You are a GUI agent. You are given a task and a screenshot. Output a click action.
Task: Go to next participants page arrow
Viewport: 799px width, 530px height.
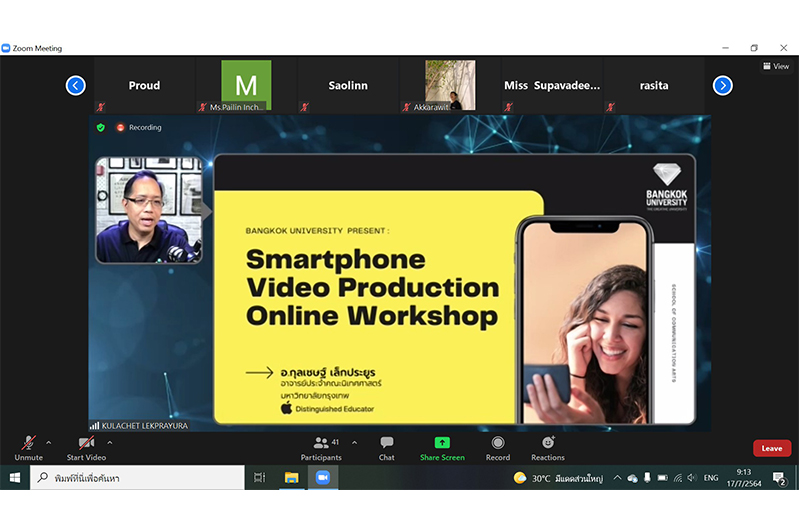coord(723,85)
